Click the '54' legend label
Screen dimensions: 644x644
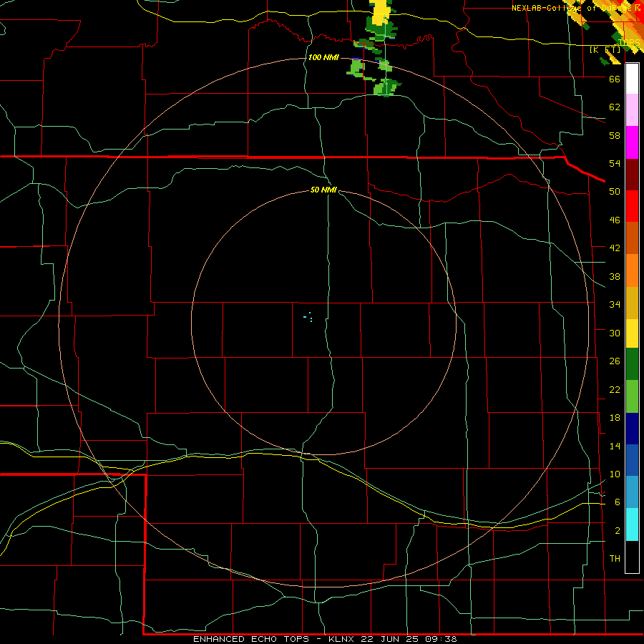pyautogui.click(x=615, y=163)
